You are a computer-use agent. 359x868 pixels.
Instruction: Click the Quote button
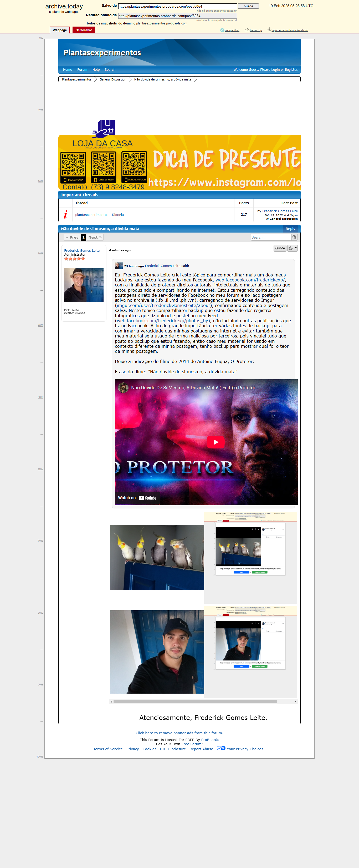click(x=280, y=248)
